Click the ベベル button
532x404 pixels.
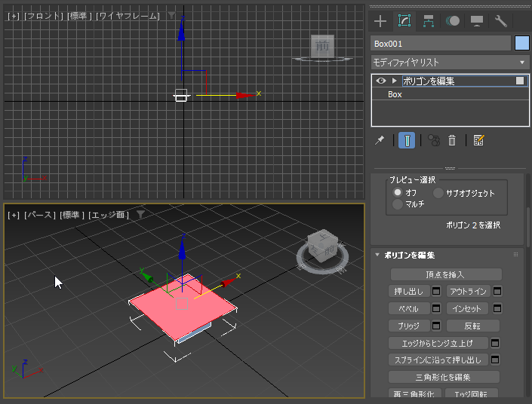[x=409, y=308]
